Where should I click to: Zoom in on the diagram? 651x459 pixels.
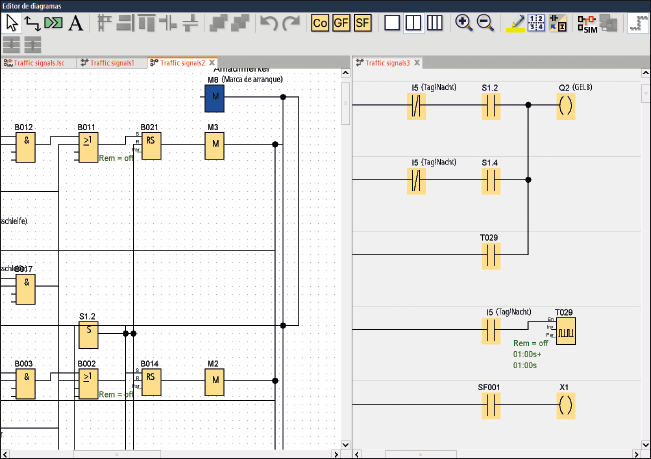464,22
